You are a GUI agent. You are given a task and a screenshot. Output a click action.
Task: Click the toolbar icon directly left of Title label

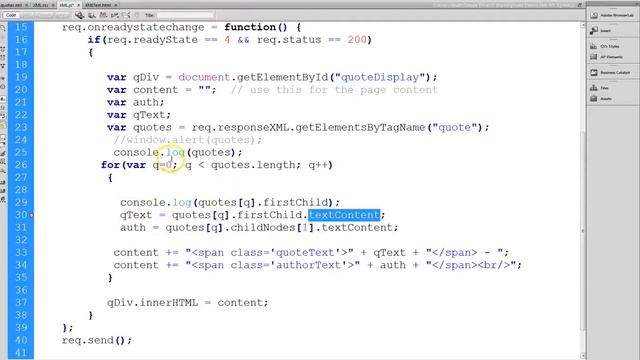[137, 15]
